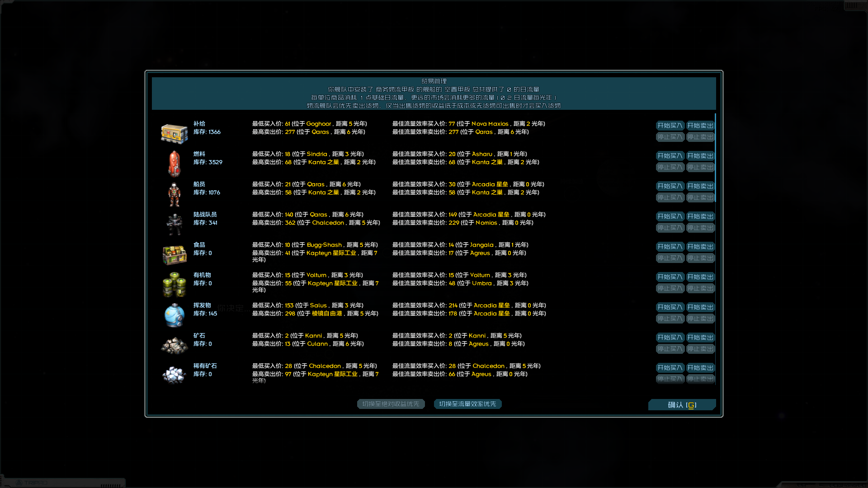Click the Rare Ore (稀有矿石) crystals icon
868x488 pixels.
(174, 375)
